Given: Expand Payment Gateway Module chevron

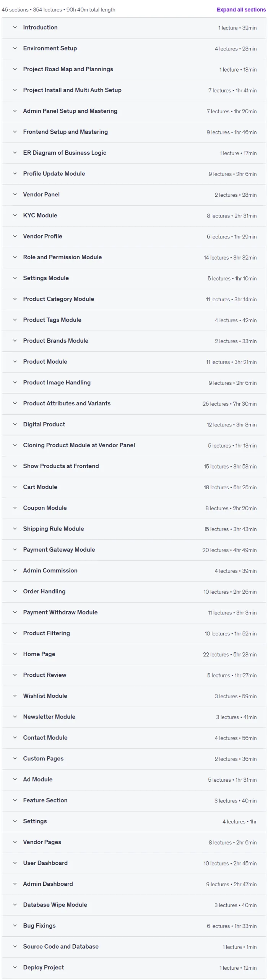Looking at the screenshot, I should tap(15, 550).
